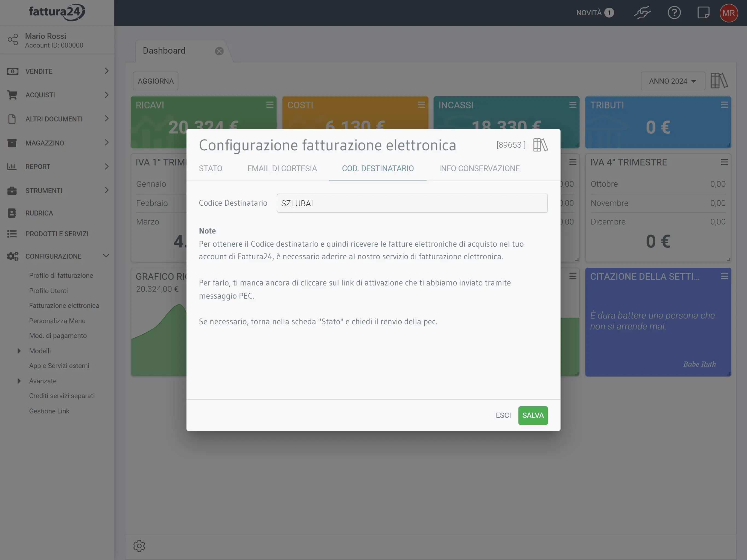Open the Rubrica menu item
The image size is (747, 560).
[x=39, y=213]
